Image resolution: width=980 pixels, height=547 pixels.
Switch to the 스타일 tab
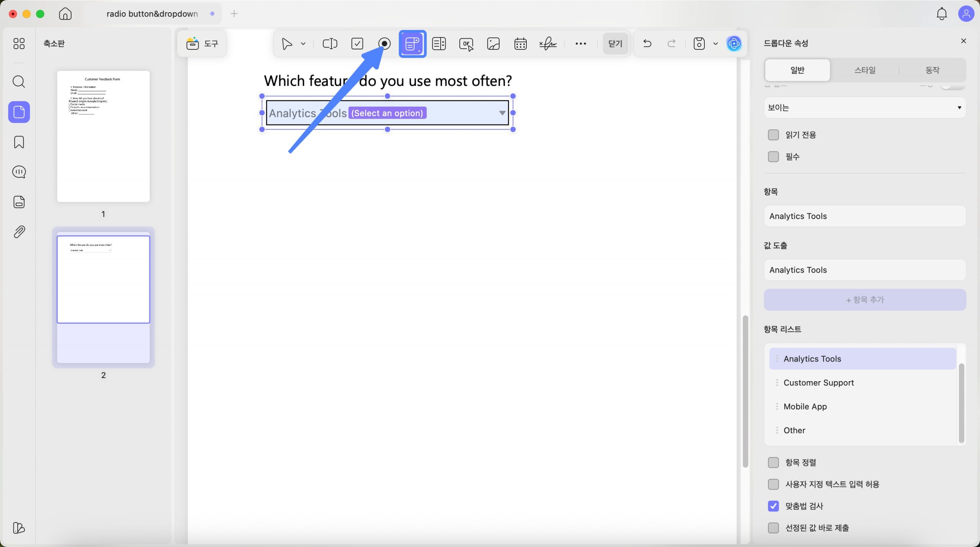coord(865,70)
